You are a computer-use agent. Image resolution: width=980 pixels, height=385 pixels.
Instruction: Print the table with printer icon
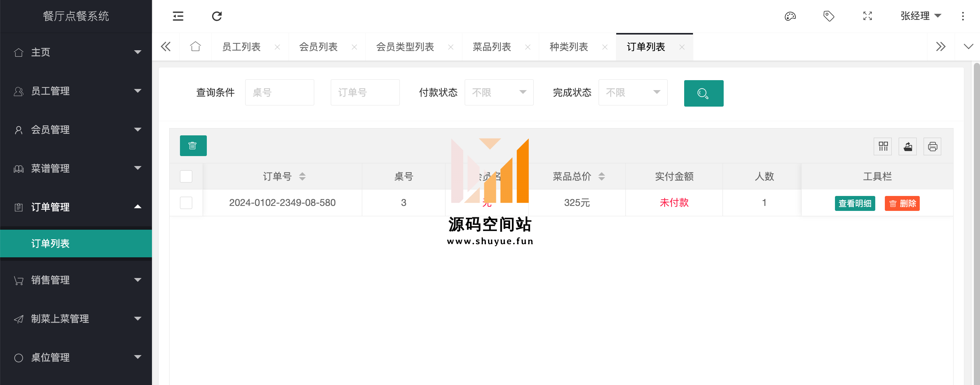[932, 146]
